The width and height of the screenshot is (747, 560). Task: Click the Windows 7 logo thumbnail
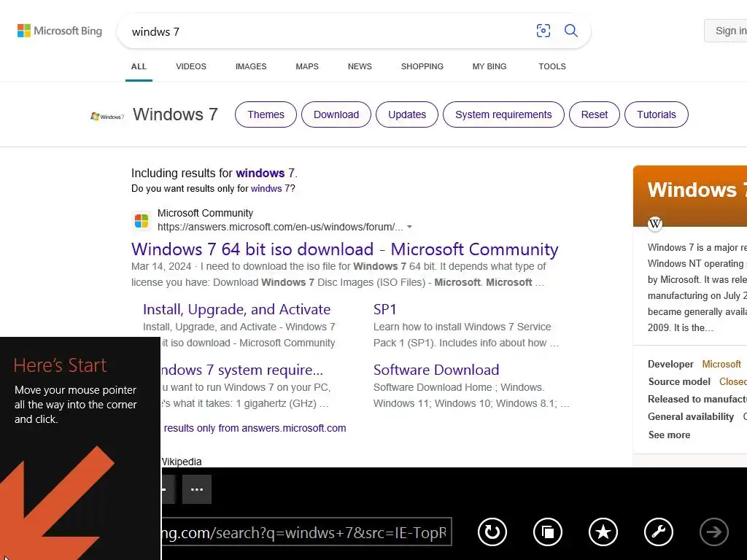pos(107,116)
